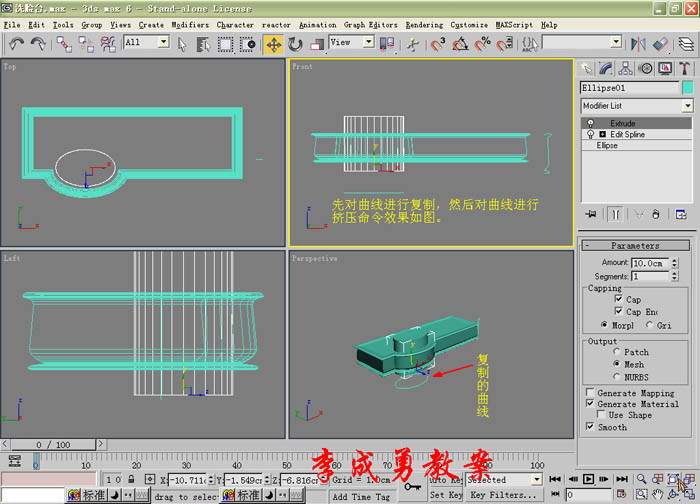Choose the Rectangular Selection Region tool

(225, 44)
